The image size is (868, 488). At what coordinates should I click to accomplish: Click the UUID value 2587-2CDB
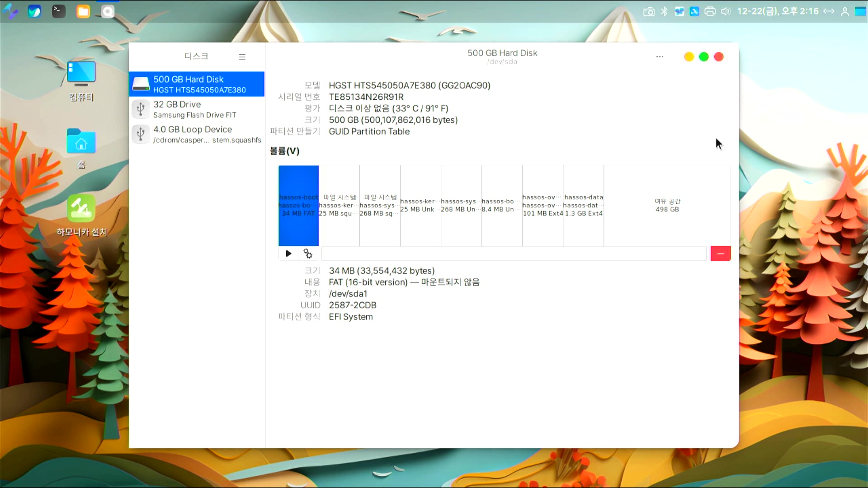tap(353, 305)
